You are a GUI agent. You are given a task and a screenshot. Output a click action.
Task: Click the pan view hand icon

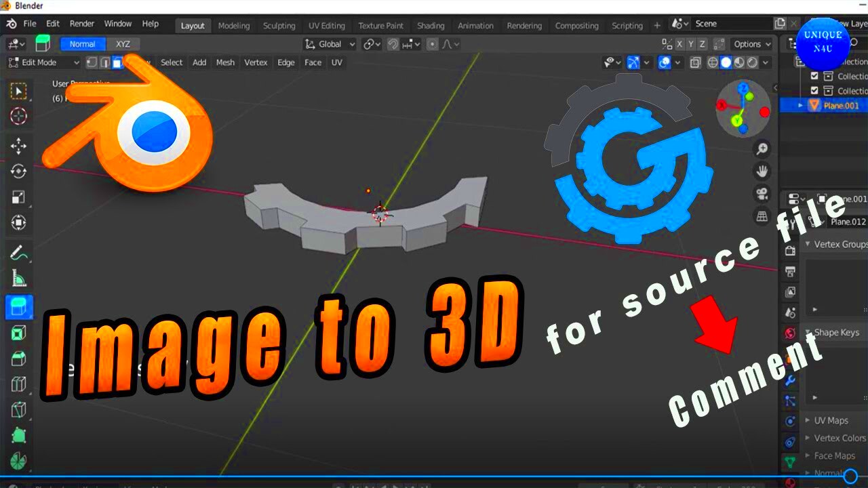click(762, 171)
